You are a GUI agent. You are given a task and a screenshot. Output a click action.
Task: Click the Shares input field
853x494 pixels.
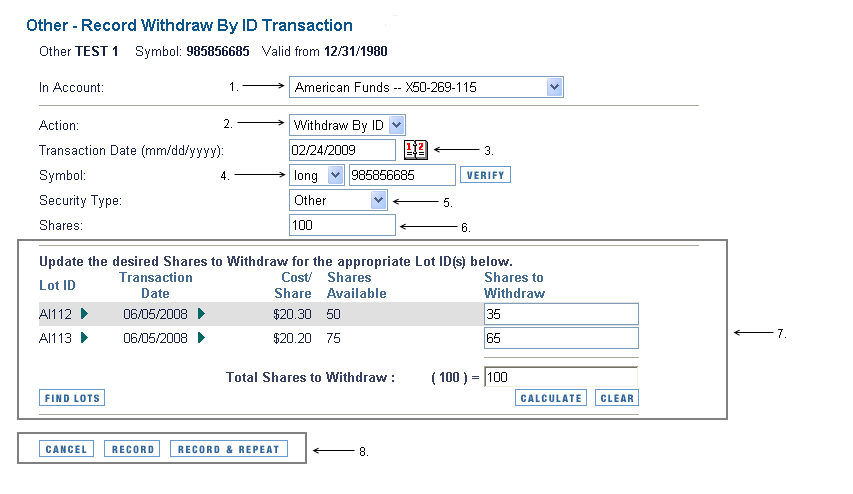(x=342, y=225)
